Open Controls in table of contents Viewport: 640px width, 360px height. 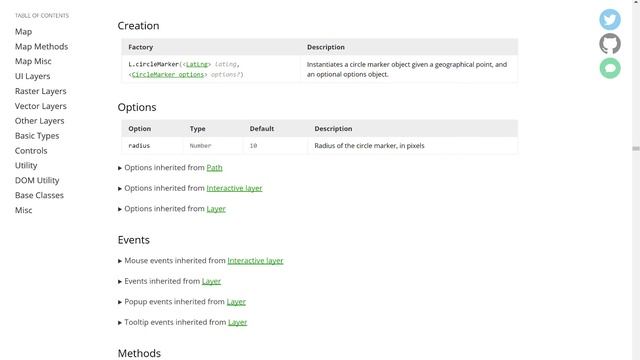pyautogui.click(x=31, y=151)
